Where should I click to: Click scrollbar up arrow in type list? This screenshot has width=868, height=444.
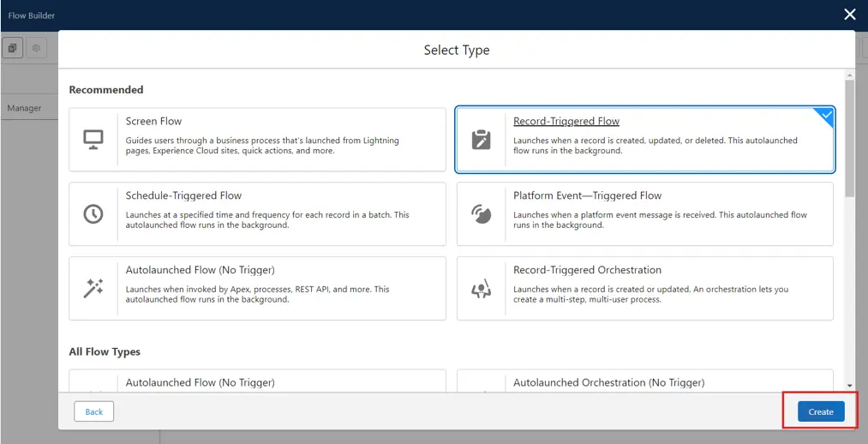point(849,75)
